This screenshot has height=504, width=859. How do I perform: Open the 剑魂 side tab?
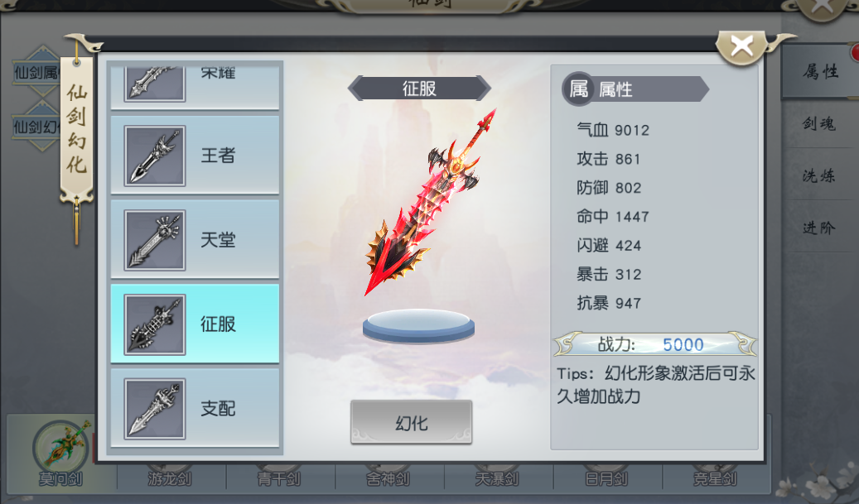[x=819, y=123]
